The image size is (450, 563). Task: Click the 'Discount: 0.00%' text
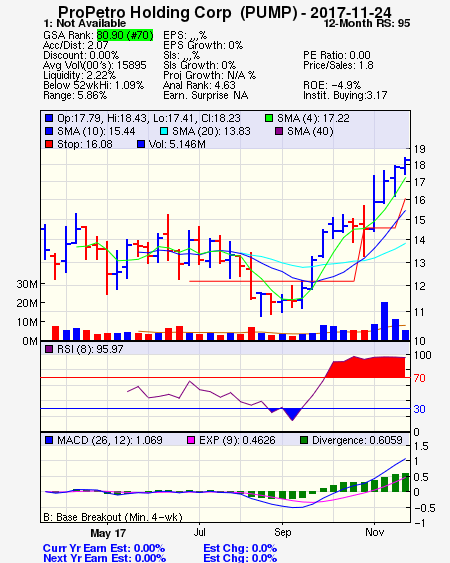point(81,55)
